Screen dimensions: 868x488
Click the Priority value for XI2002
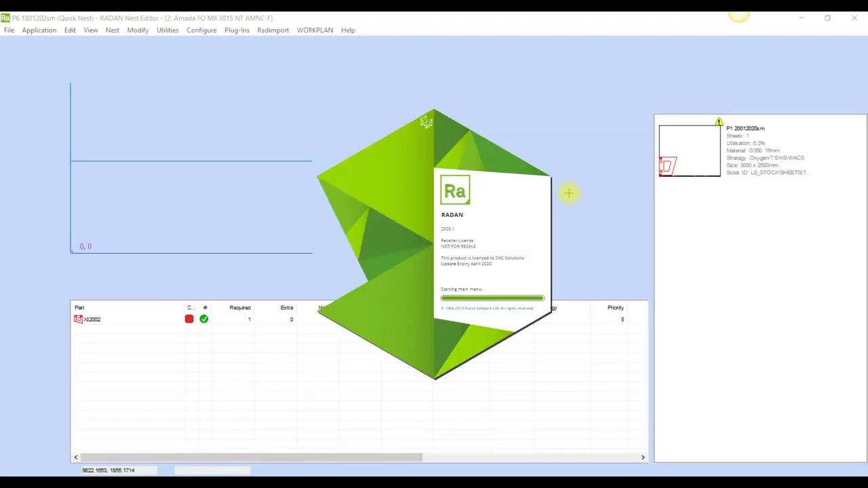pyautogui.click(x=622, y=319)
